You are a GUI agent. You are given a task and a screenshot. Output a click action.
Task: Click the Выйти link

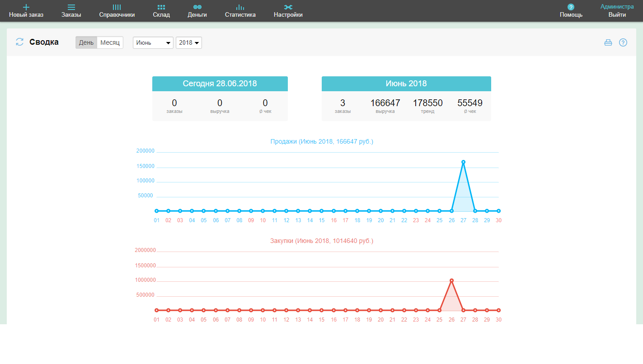coord(617,14)
